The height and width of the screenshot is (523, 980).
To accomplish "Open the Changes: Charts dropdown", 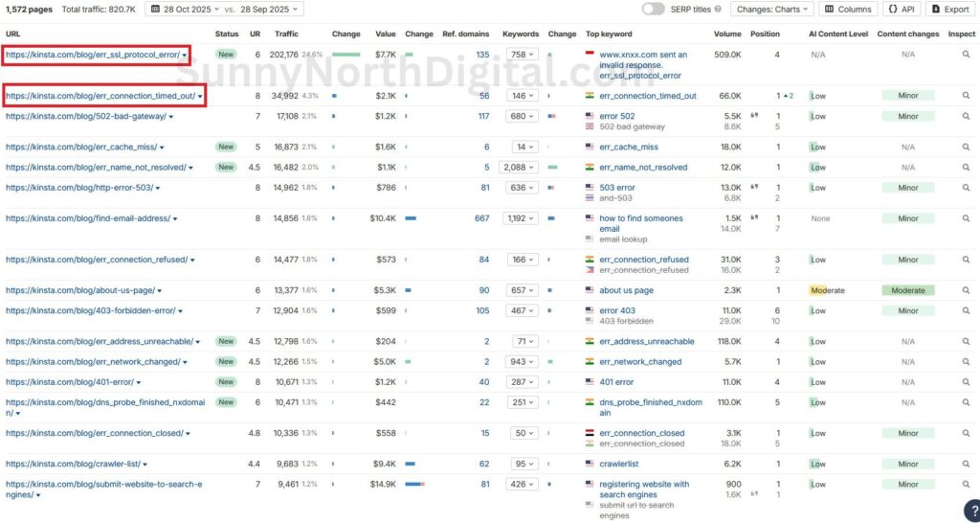I will click(x=772, y=10).
